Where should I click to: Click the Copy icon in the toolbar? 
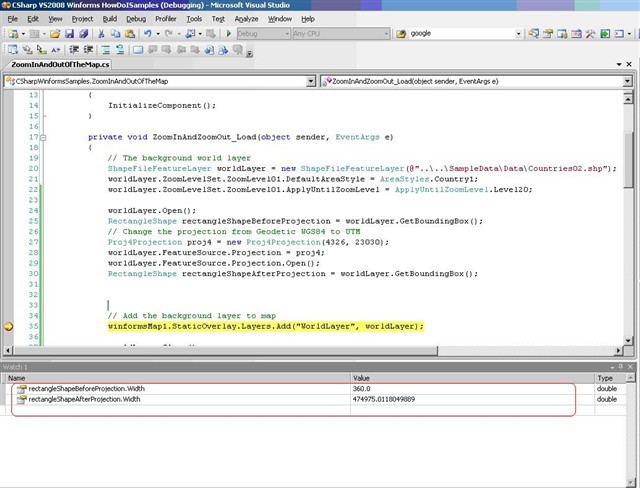(x=115, y=33)
